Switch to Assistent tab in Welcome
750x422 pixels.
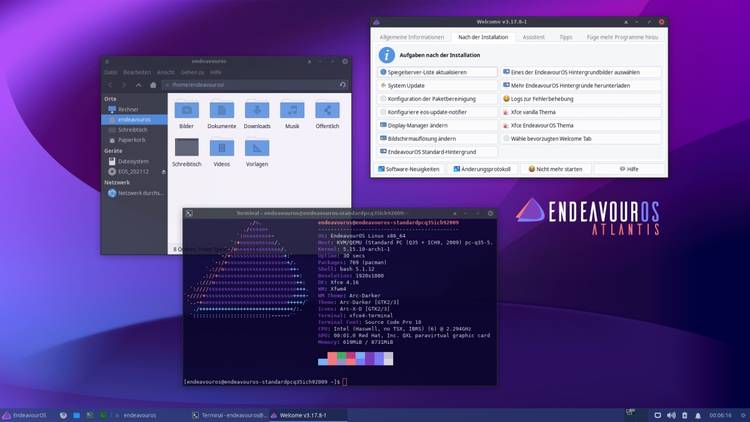533,37
